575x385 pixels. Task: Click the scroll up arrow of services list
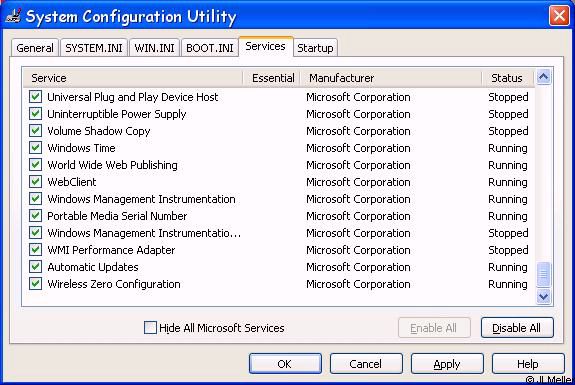coord(543,77)
